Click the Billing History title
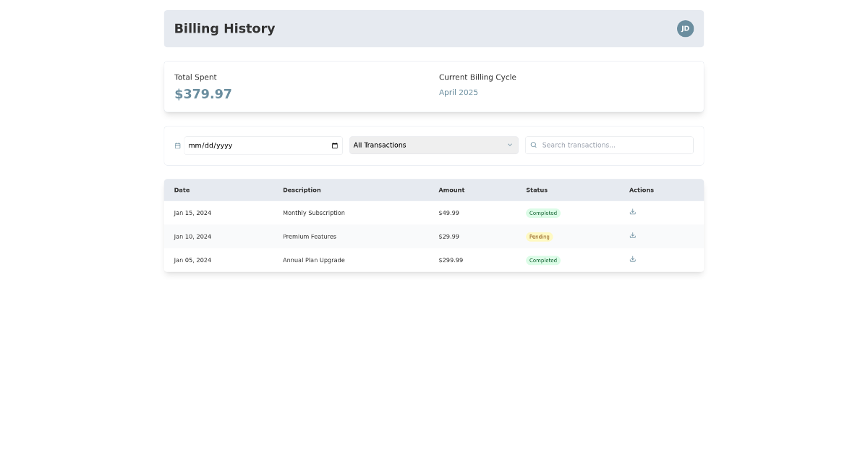Image resolution: width=868 pixels, height=456 pixels. click(224, 28)
